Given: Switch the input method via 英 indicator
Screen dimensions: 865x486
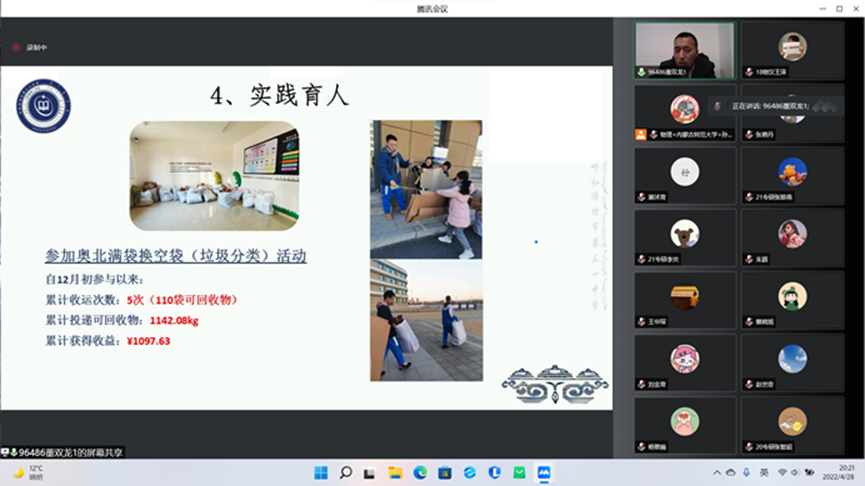Looking at the screenshot, I should click(x=763, y=472).
